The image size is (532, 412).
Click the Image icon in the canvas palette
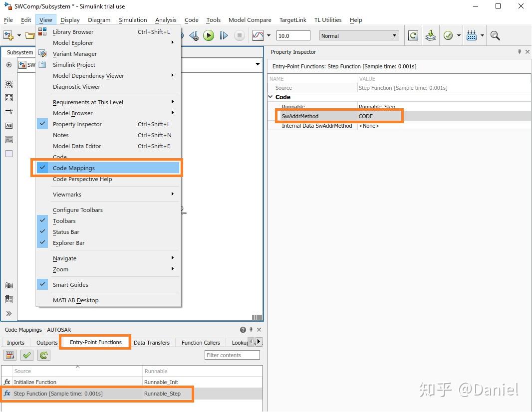click(x=9, y=140)
